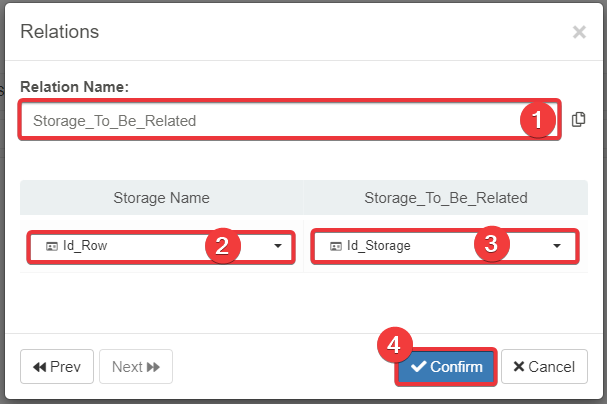Go back with the Prev button
The height and width of the screenshot is (404, 607).
[57, 367]
